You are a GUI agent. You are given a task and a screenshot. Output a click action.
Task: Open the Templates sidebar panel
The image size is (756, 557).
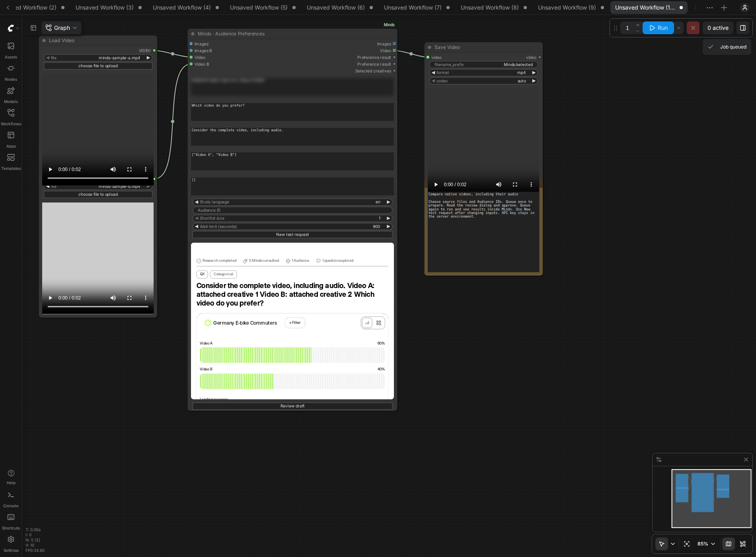(x=11, y=162)
